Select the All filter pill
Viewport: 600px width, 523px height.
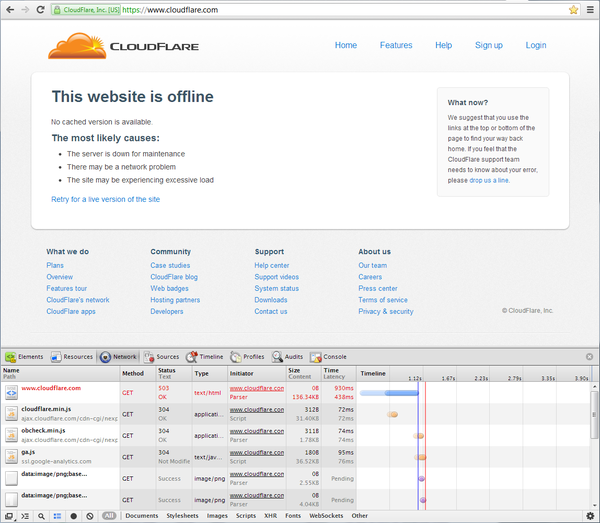click(109, 516)
